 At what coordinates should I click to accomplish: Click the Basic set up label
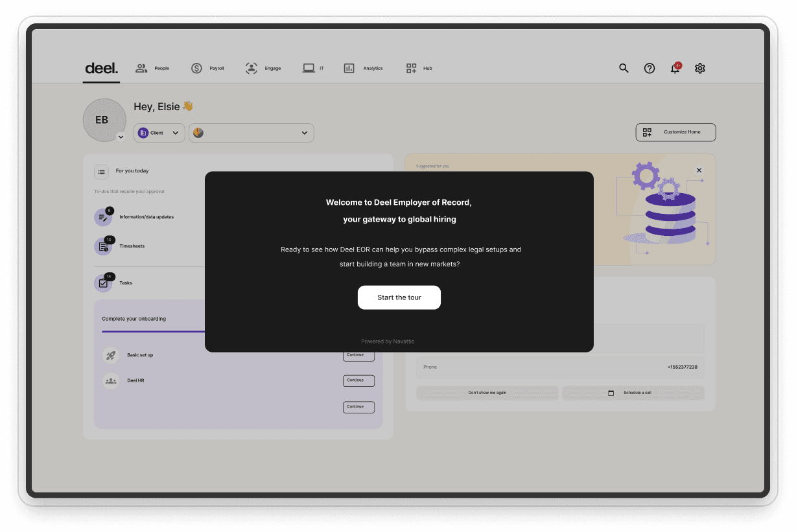(140, 355)
